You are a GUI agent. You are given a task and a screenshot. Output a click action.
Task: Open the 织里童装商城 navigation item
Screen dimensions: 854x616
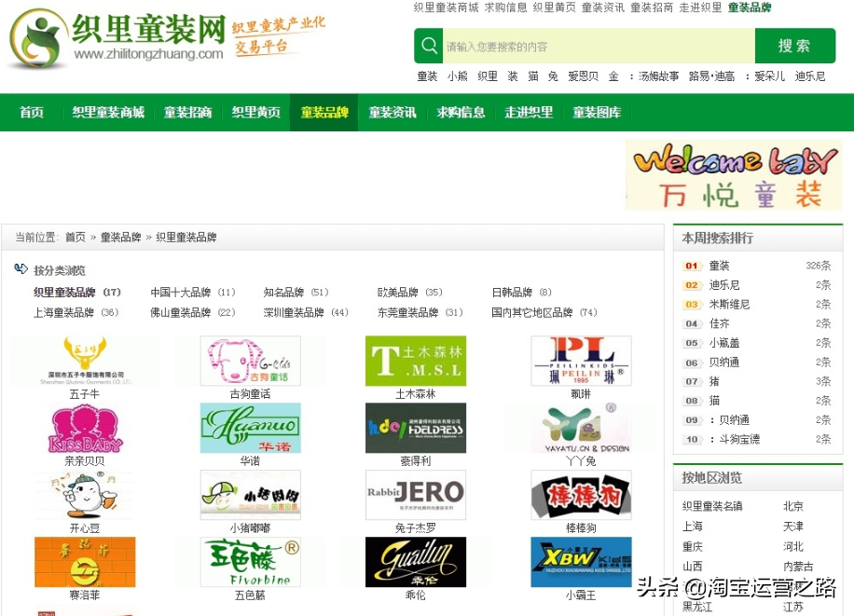coord(108,112)
